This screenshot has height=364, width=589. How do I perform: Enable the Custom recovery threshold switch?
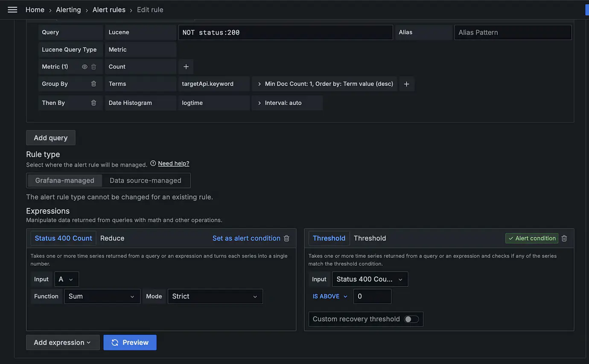click(411, 319)
